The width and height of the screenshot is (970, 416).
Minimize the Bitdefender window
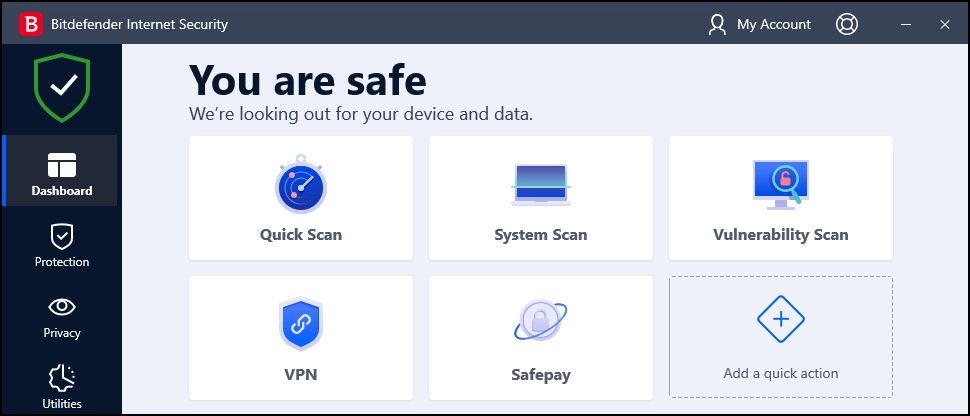click(x=906, y=24)
